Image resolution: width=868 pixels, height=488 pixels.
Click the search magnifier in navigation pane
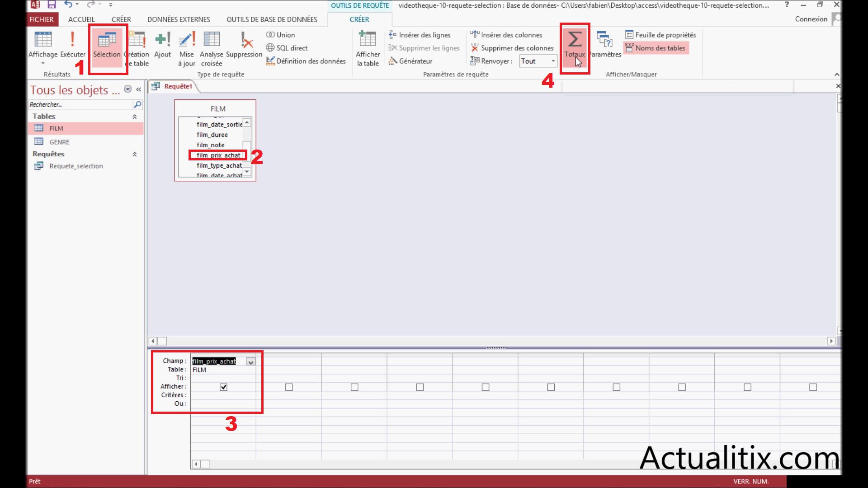click(x=137, y=104)
